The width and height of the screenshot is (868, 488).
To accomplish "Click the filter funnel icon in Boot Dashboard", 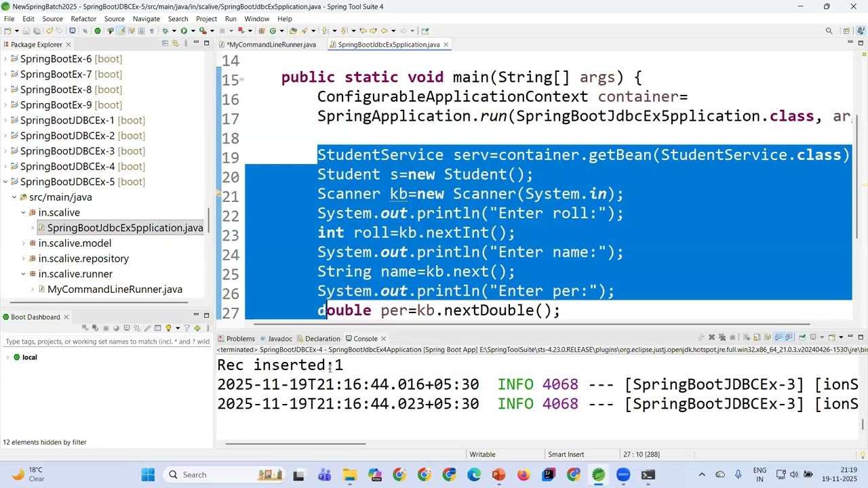I will (186, 328).
